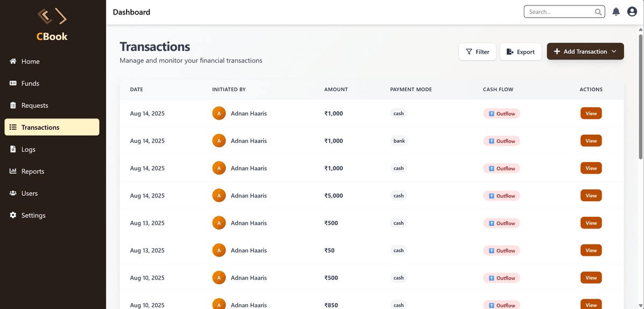644x309 pixels.
Task: Select the Users sidebar icon
Action: [12, 193]
